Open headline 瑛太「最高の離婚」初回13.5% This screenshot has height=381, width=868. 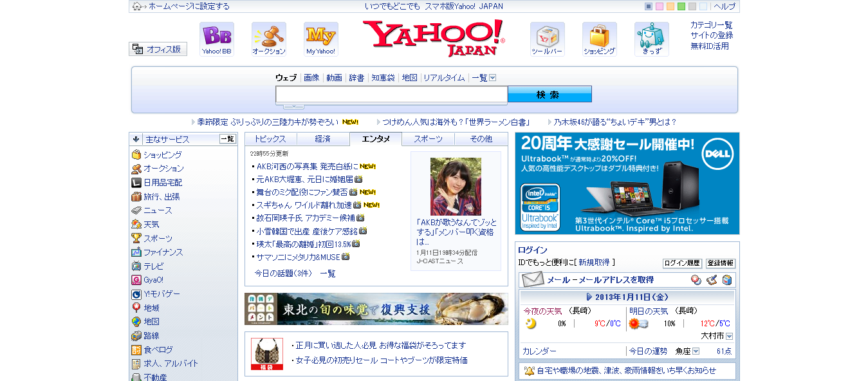click(x=304, y=244)
